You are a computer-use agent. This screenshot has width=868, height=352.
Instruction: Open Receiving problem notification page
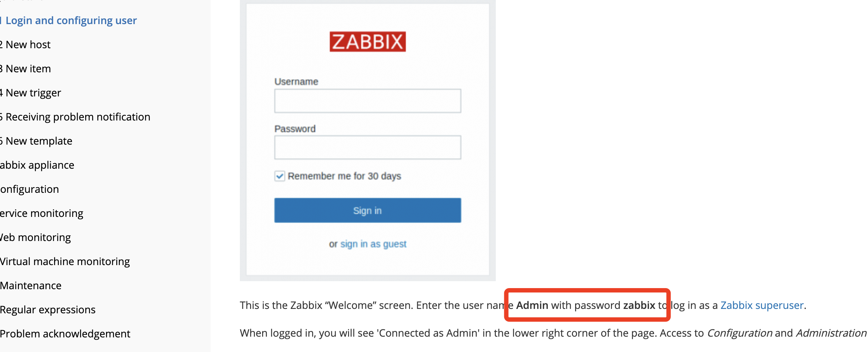point(75,117)
